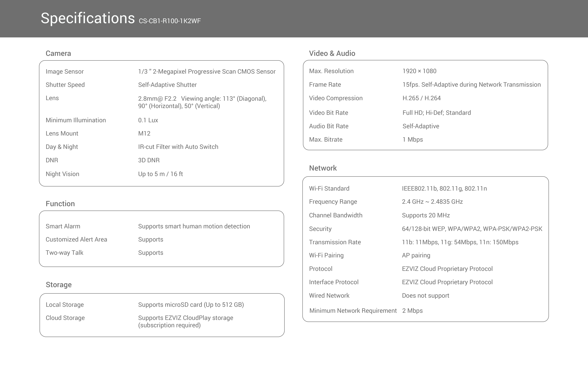This screenshot has width=588, height=368.
Task: Select the AP pairing value
Action: 416,255
